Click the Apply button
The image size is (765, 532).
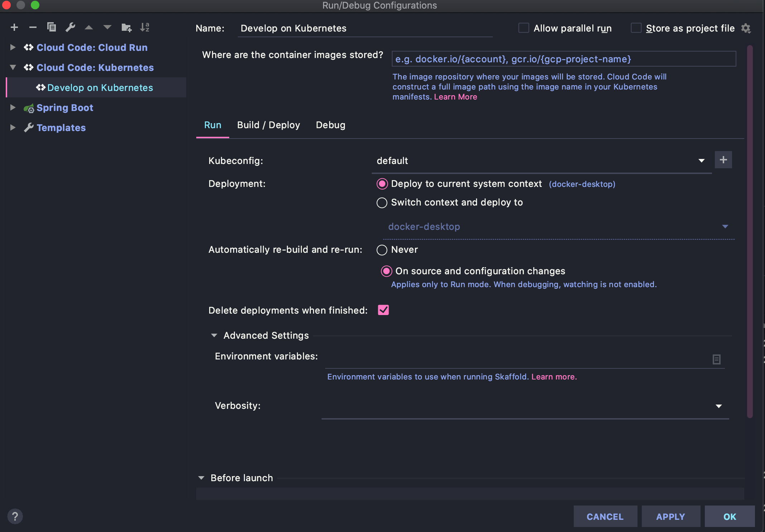click(670, 517)
